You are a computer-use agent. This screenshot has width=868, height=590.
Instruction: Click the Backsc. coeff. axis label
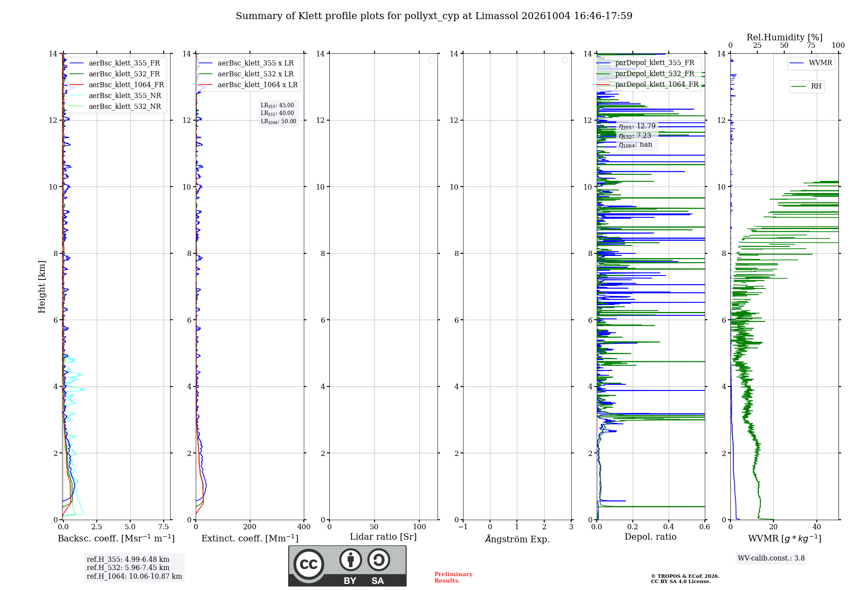(x=116, y=538)
